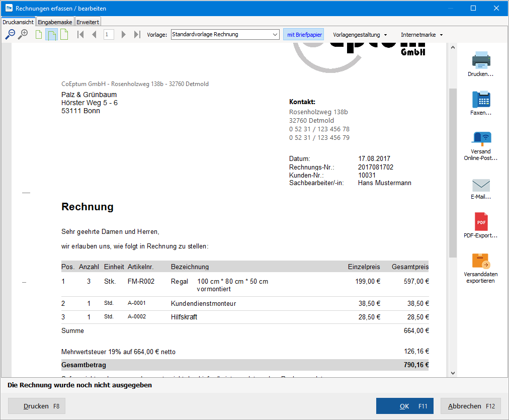The width and height of the screenshot is (509, 420).
Task: Click the Kontakt heading
Action: click(x=302, y=102)
